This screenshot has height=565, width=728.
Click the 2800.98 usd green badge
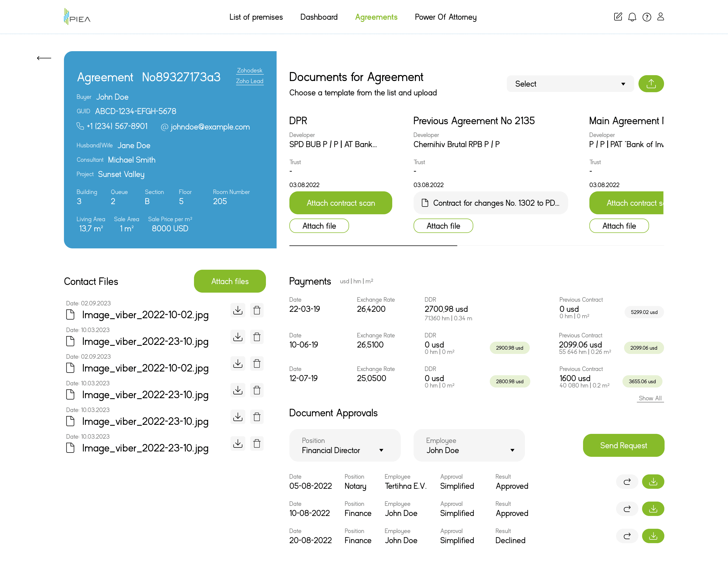pos(510,381)
